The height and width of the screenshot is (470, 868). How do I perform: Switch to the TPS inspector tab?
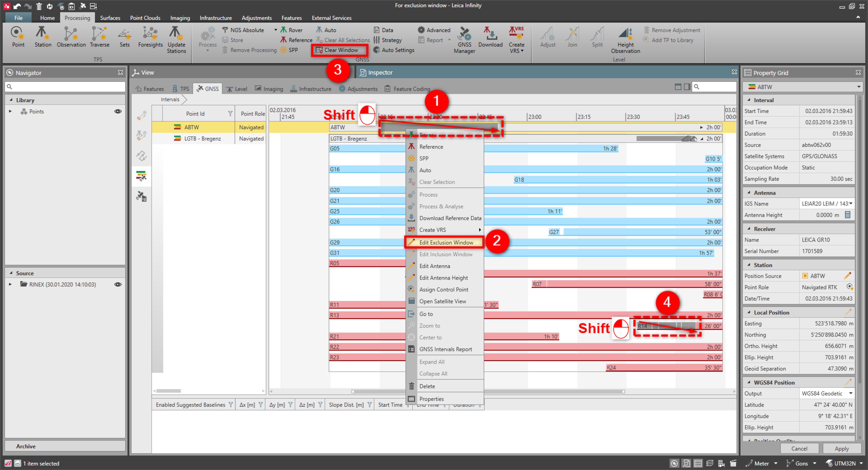[x=181, y=89]
